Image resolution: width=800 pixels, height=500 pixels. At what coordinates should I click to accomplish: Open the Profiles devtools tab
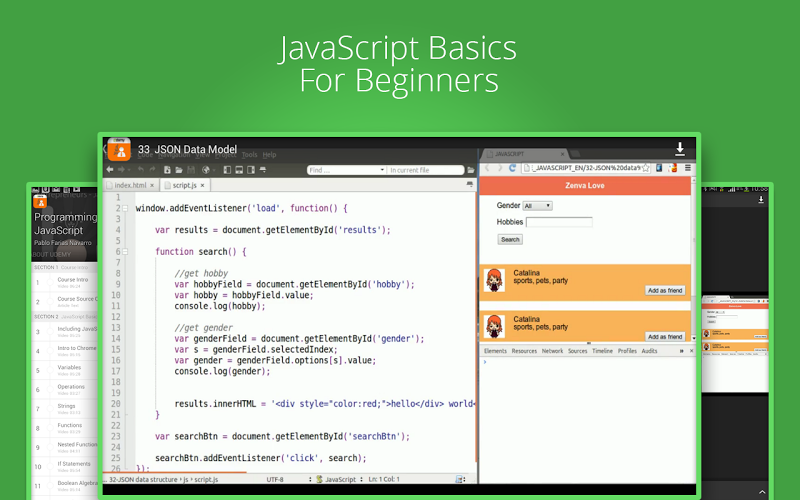[627, 351]
